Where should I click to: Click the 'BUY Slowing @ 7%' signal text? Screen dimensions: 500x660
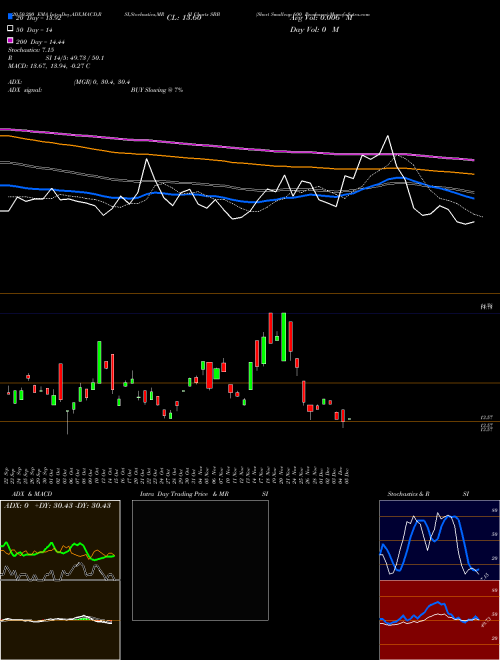pyautogui.click(x=157, y=90)
